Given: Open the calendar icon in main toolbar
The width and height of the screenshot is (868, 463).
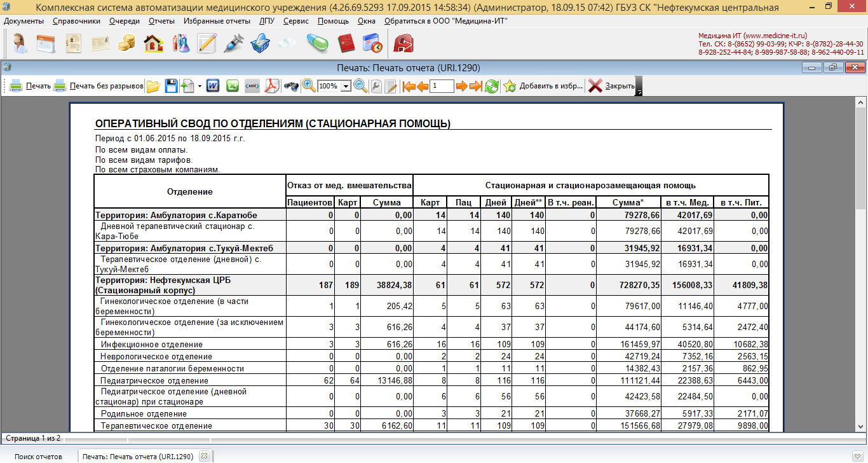Looking at the screenshot, I should tap(46, 43).
